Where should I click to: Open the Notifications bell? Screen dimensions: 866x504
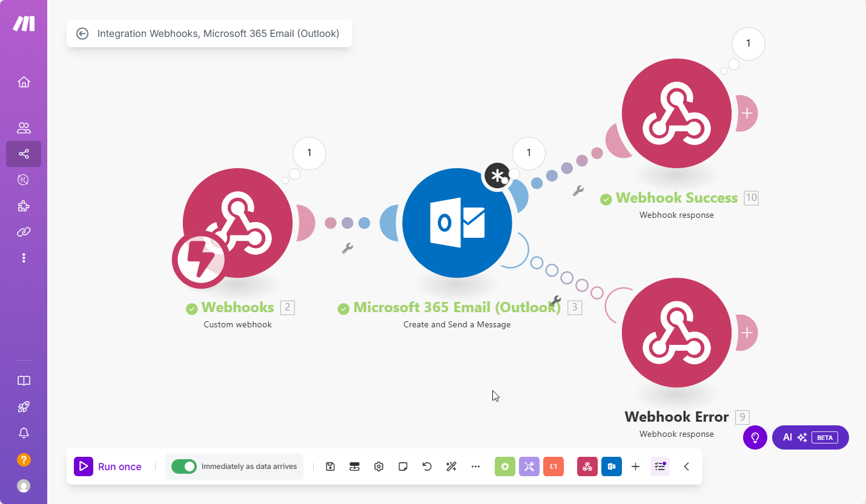(x=24, y=433)
